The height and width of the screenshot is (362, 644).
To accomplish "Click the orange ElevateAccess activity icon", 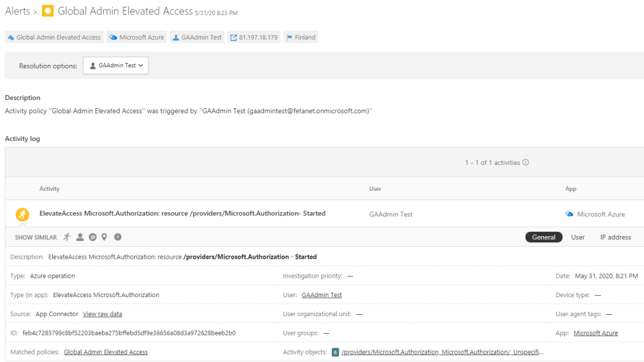I will (x=23, y=214).
